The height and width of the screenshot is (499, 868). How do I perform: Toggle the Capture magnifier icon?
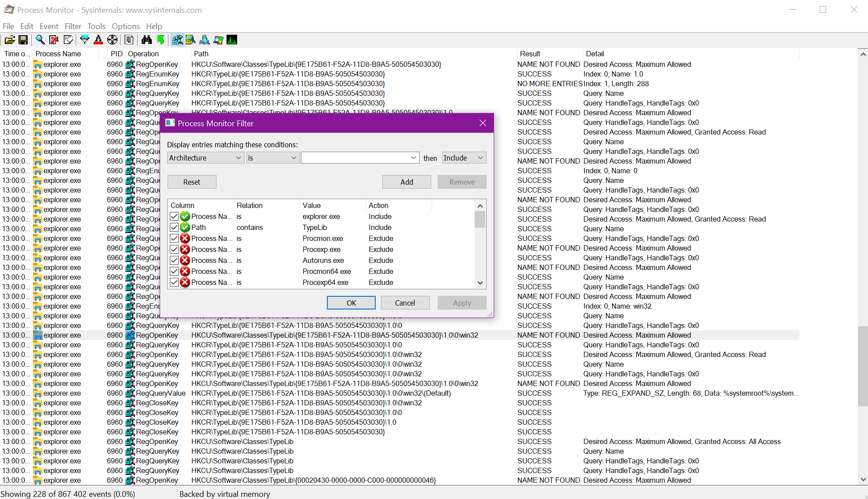click(x=40, y=40)
